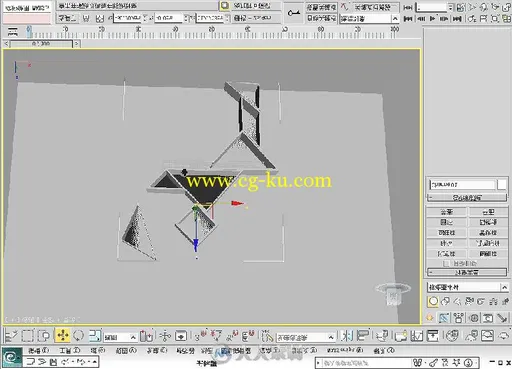512x369 pixels.
Task: Open the Group (G) menu
Action: tap(98, 350)
